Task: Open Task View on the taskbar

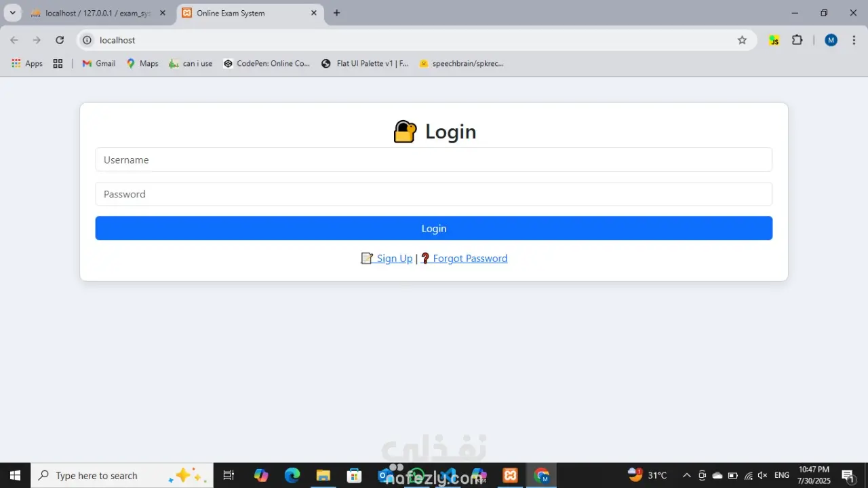Action: point(229,475)
